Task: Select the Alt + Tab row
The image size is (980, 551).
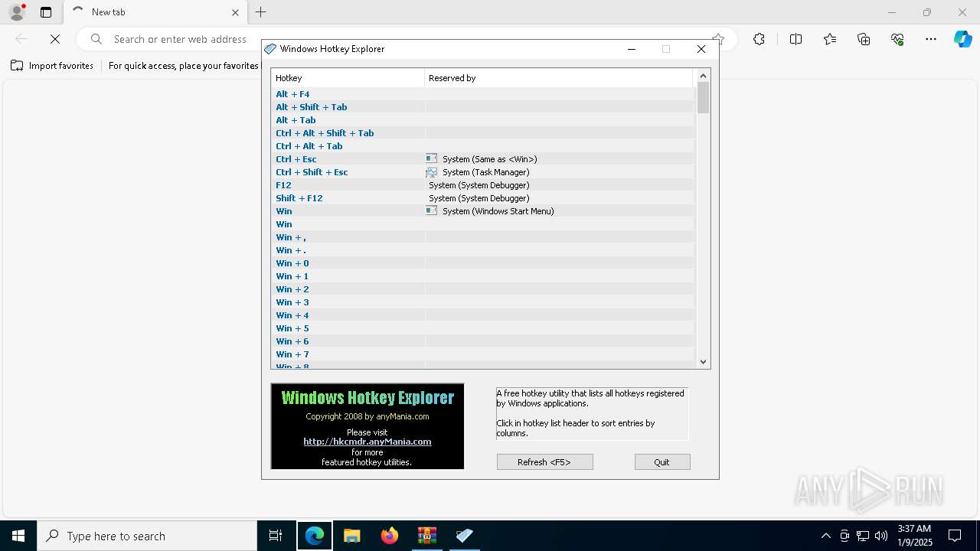Action: click(483, 120)
